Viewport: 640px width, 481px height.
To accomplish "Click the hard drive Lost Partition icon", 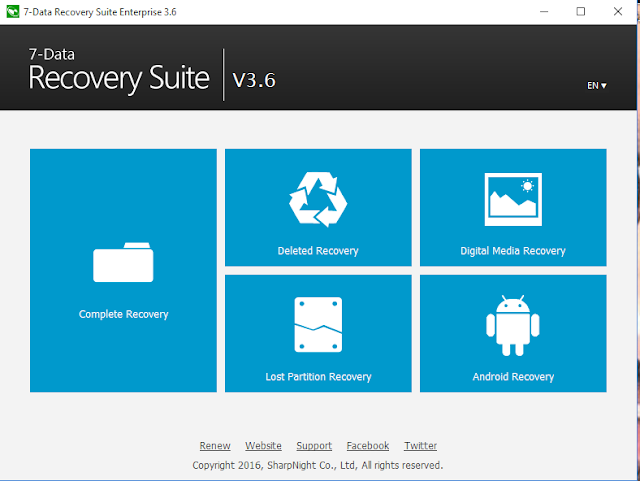I will [x=318, y=325].
